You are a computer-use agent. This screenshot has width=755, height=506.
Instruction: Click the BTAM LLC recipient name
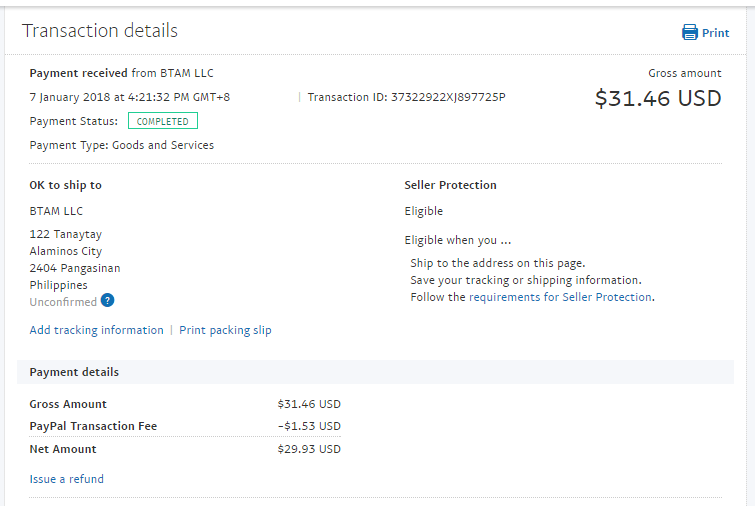tap(56, 211)
